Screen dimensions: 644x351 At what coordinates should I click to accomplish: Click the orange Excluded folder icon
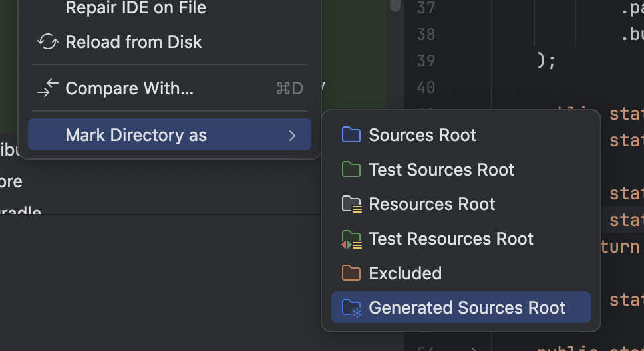[x=351, y=273]
